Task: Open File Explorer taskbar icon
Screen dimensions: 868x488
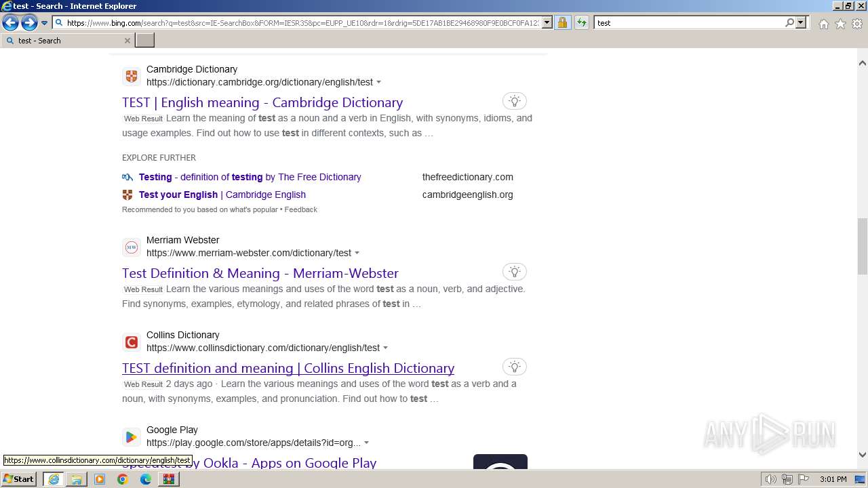Action: (77, 479)
